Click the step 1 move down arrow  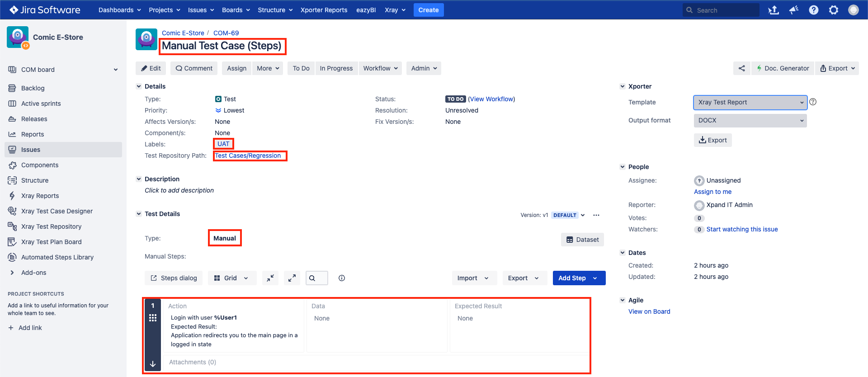pyautogui.click(x=153, y=364)
